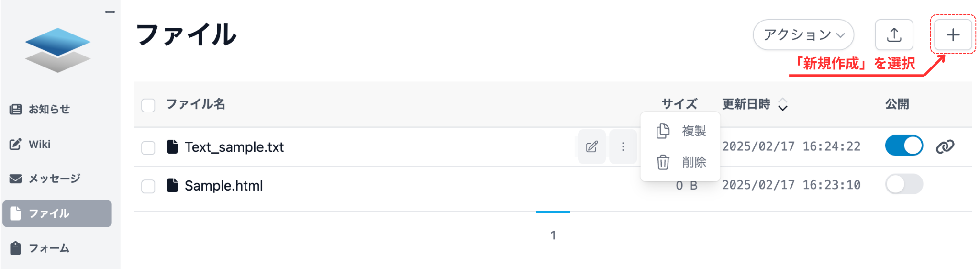980x269 pixels.
Task: Expand the アクション dropdown
Action: (803, 35)
